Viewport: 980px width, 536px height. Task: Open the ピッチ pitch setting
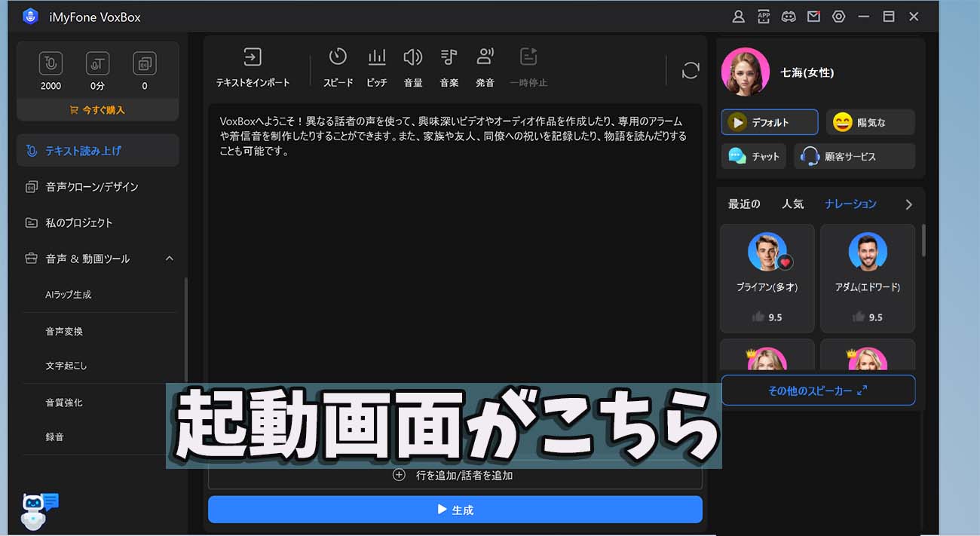point(377,68)
